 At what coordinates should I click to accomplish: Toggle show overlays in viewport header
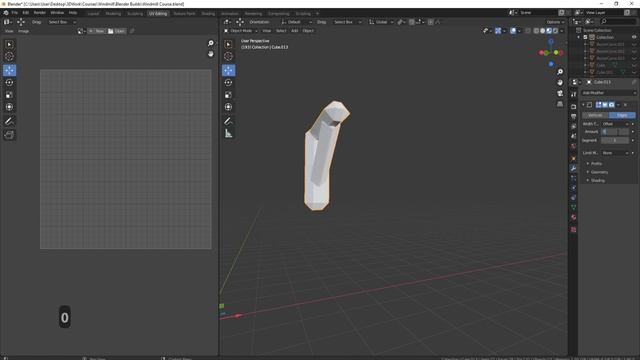click(513, 31)
